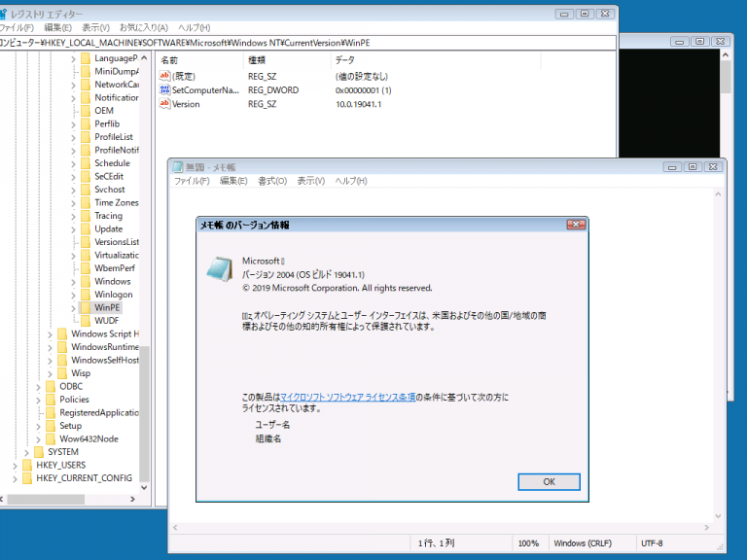
Task: Click the registry tree horizontal scrollbar right arrow
Action: tap(132, 499)
